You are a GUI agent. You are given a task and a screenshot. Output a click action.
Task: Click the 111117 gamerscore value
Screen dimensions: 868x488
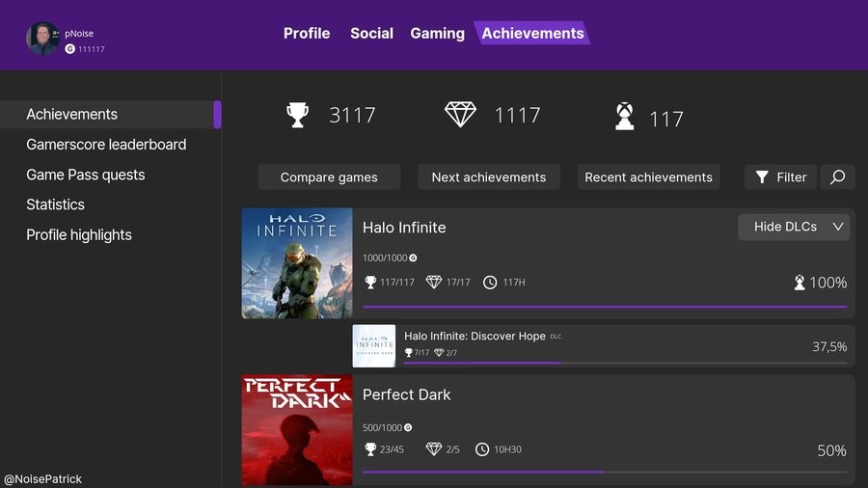(x=92, y=49)
